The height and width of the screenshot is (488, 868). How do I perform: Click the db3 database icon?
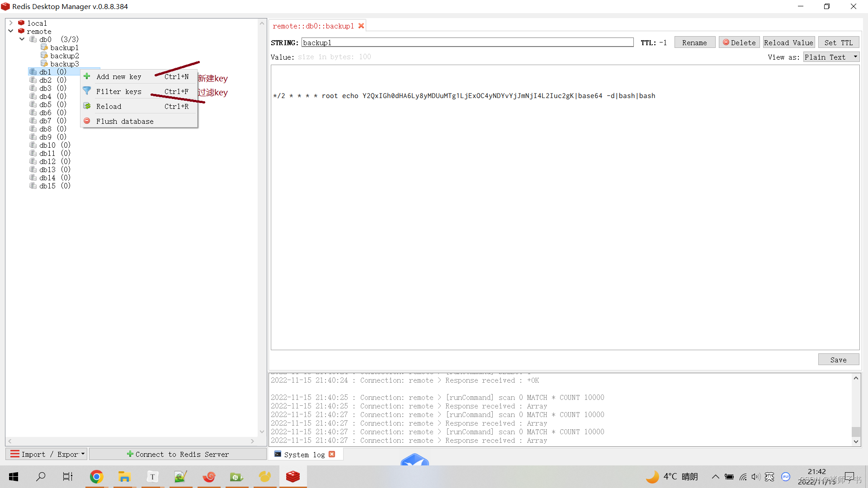tap(33, 88)
